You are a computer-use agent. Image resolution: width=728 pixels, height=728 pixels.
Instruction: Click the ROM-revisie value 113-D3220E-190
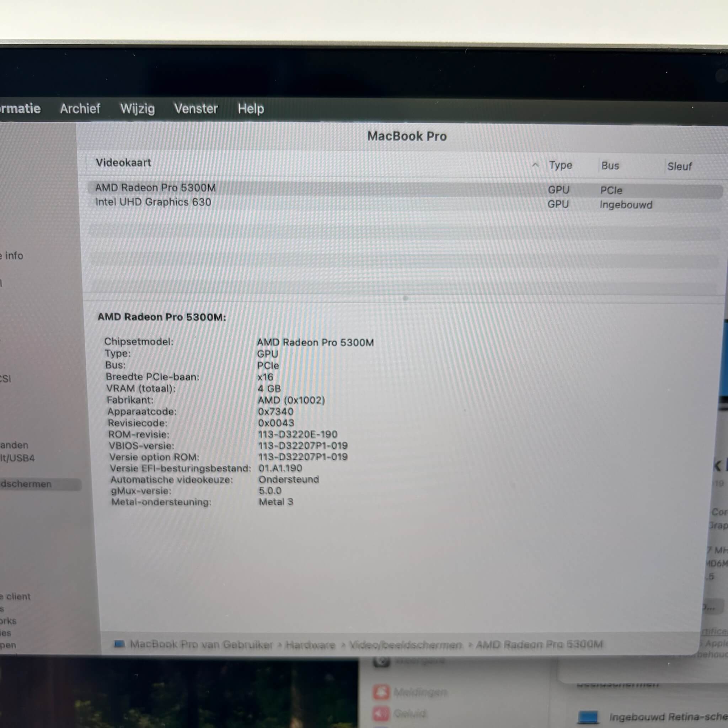point(297,434)
